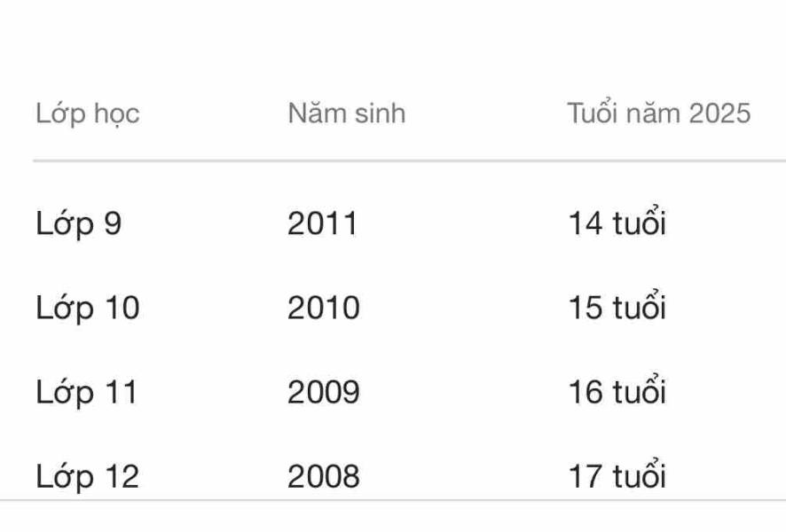Image resolution: width=786 pixels, height=532 pixels.
Task: Select the Lớp 11 cell
Action: 87,392
